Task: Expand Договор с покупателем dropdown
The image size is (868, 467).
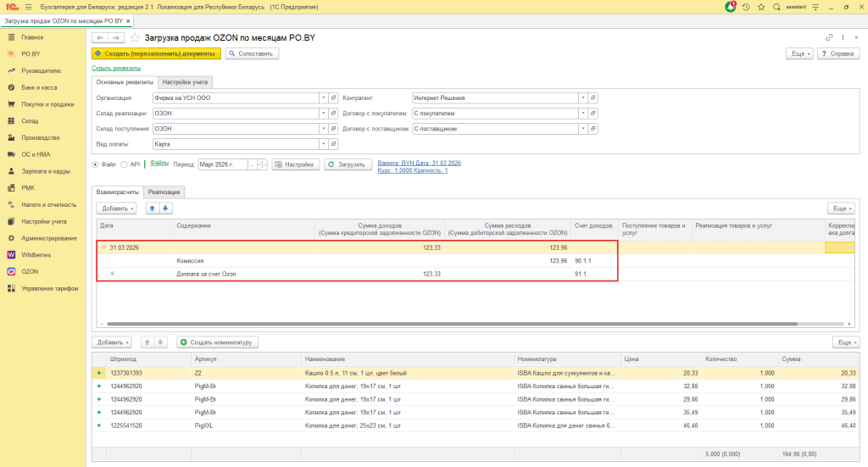Action: 583,114
